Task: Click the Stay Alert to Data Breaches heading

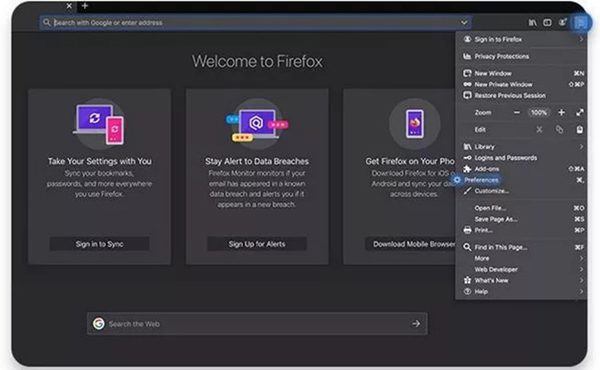Action: (x=257, y=161)
